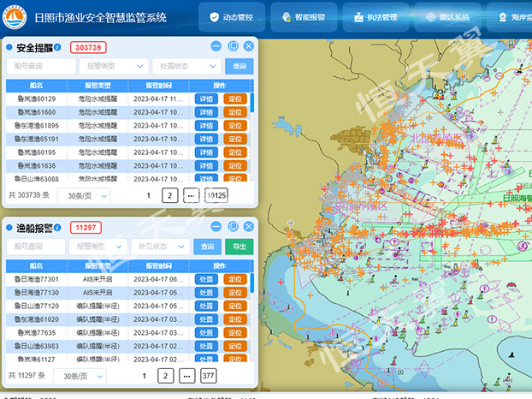Click the info icon beside 渔船报警 title

[x=58, y=227]
